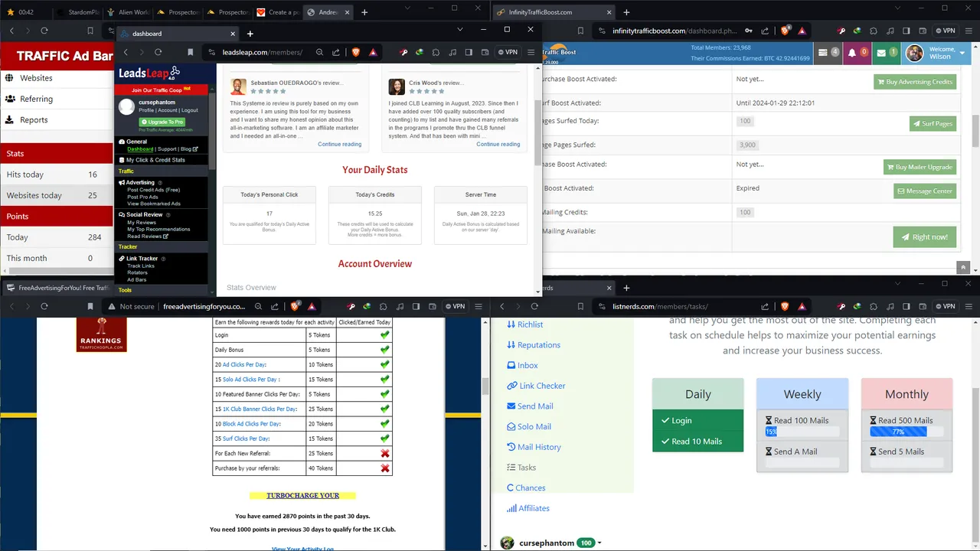Click the Rankings TrafficHoopla badge
This screenshot has width=980, height=551.
(x=101, y=334)
